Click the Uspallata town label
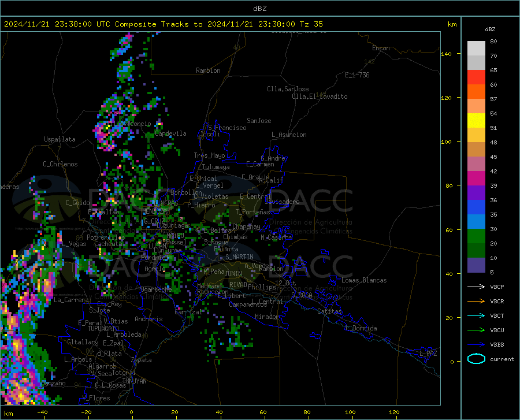520x420 pixels. pyautogui.click(x=60, y=139)
